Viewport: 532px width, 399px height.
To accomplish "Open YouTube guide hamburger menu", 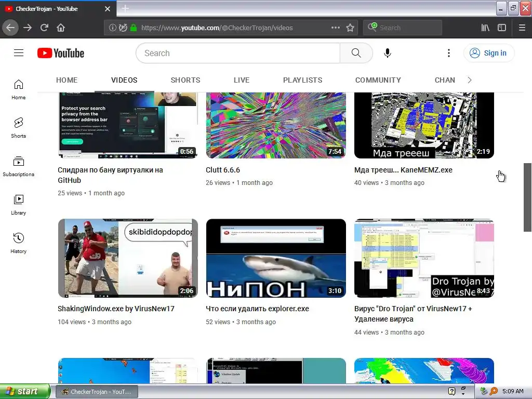I will [19, 53].
